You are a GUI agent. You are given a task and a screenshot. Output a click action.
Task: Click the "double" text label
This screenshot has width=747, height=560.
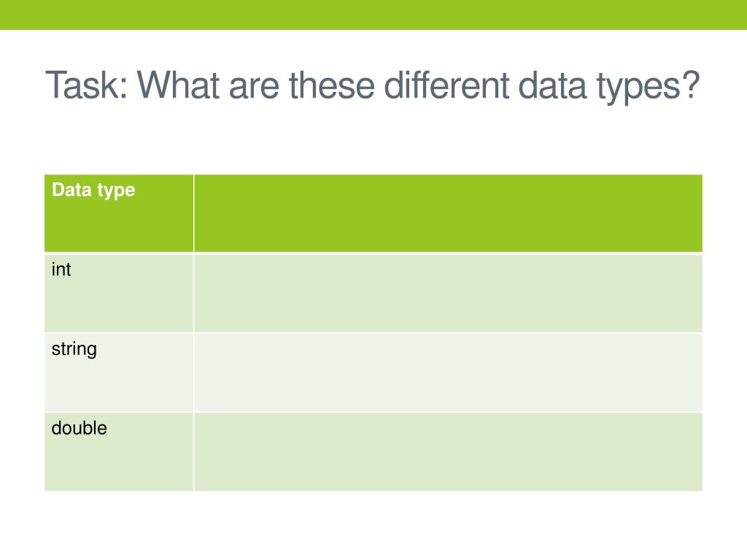coord(79,428)
